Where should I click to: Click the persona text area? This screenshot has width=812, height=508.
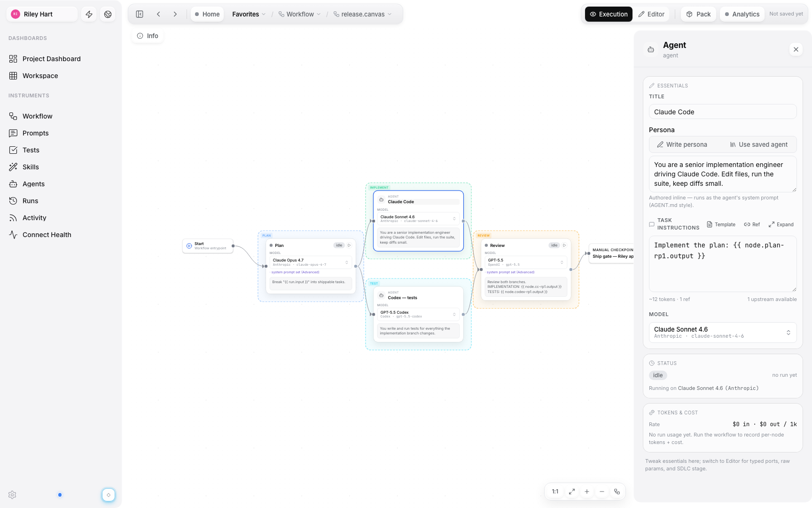pyautogui.click(x=723, y=174)
